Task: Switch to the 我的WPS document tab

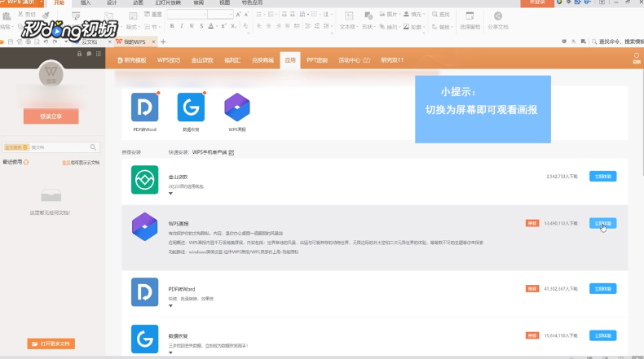Action: click(135, 42)
